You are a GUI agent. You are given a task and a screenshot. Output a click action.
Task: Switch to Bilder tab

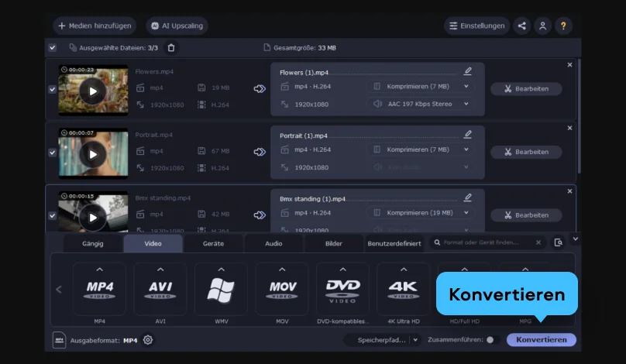pos(334,243)
